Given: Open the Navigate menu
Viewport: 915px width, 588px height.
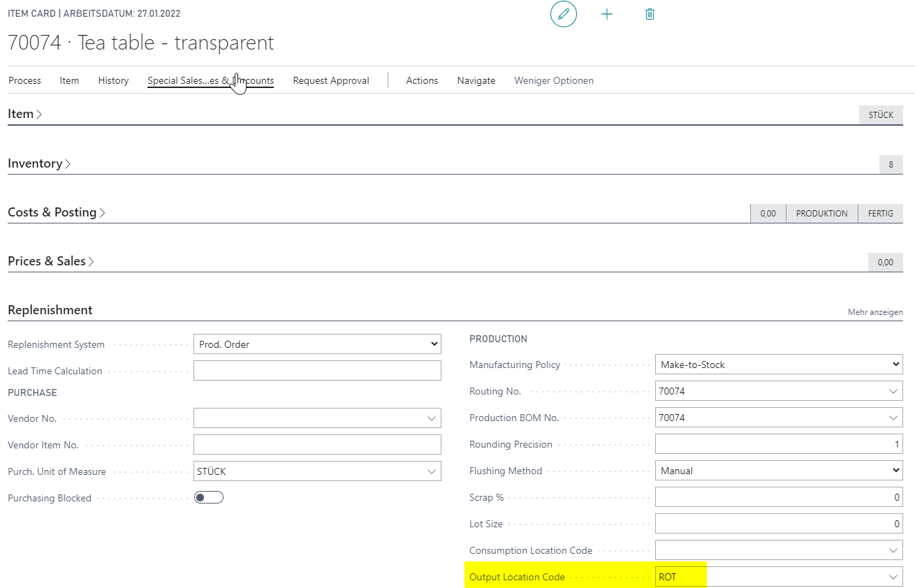Looking at the screenshot, I should pyautogui.click(x=476, y=80).
